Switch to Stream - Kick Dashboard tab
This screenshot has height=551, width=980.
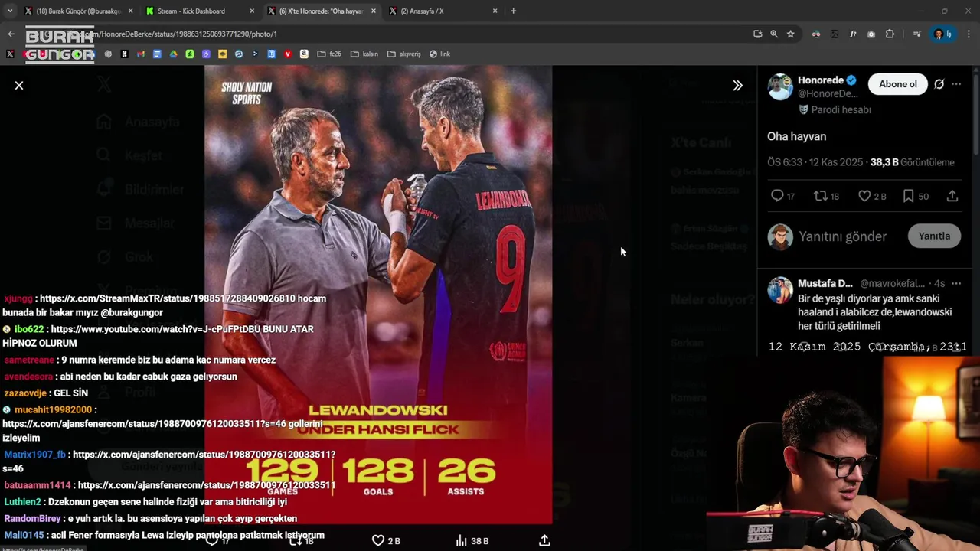(201, 11)
